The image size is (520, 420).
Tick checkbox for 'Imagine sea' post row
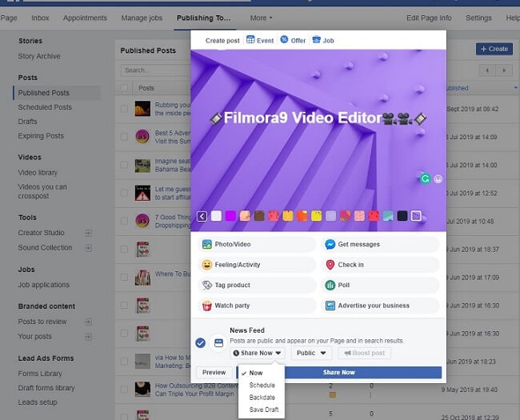pyautogui.click(x=124, y=165)
